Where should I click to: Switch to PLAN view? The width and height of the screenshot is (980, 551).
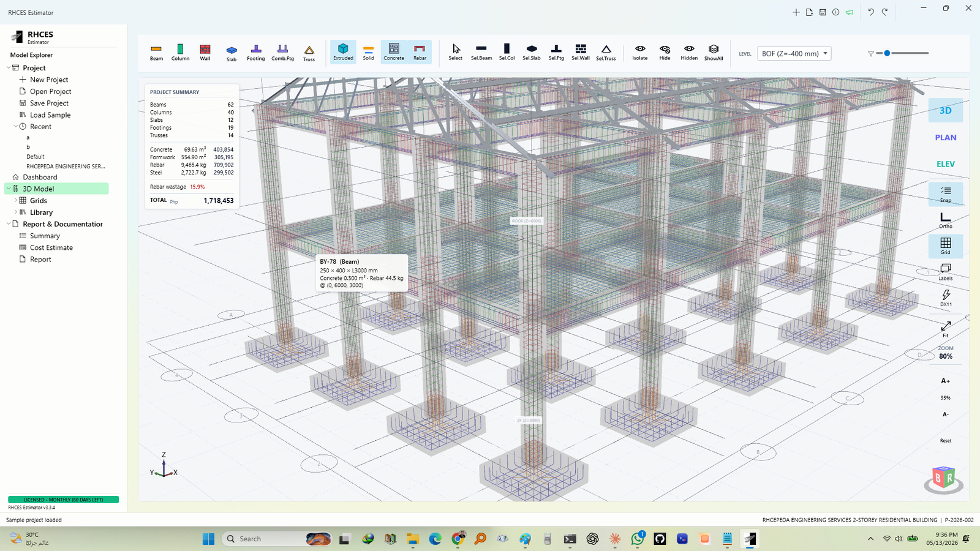(x=946, y=138)
